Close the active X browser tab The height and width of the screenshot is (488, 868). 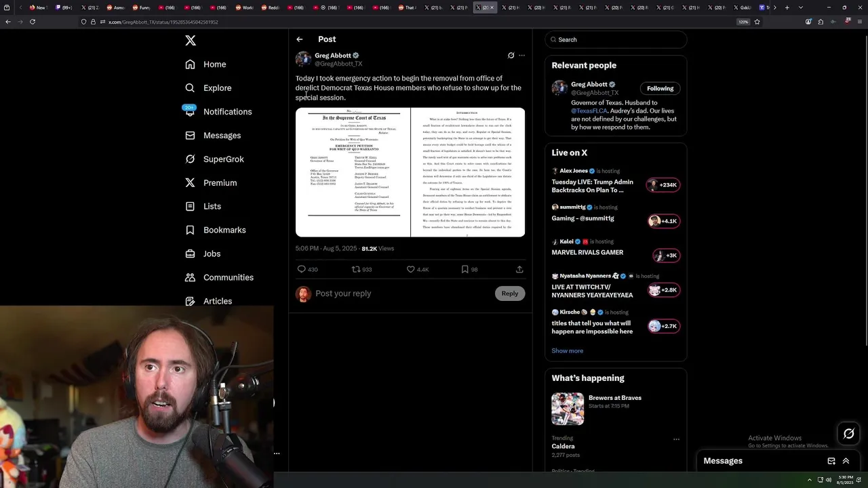pos(492,7)
